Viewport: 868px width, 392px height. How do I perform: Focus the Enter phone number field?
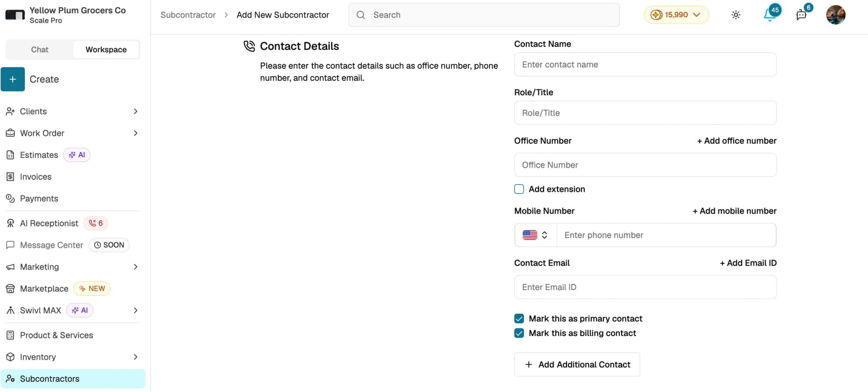[666, 235]
